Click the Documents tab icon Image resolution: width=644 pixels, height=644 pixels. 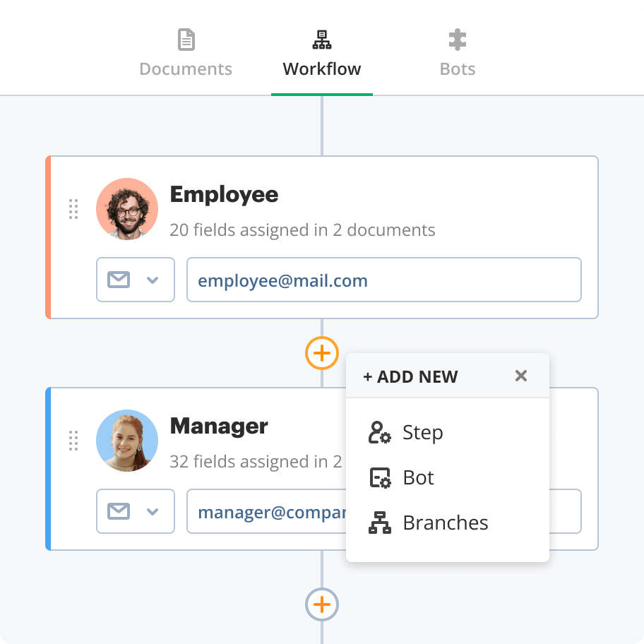coord(185,40)
